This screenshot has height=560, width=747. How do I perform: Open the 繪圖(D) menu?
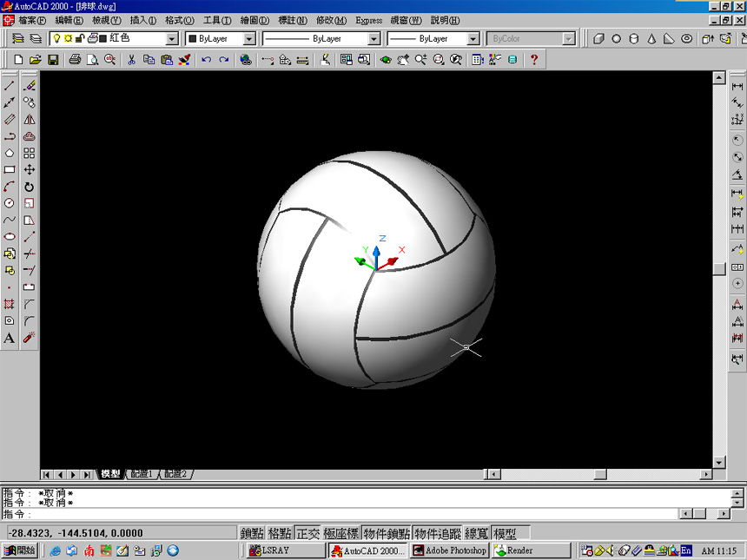click(x=254, y=20)
